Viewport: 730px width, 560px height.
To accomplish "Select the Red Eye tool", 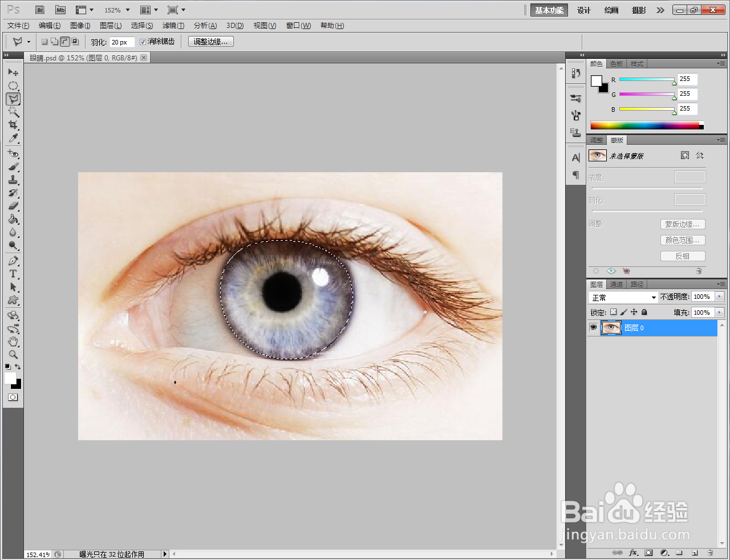I will 13,153.
